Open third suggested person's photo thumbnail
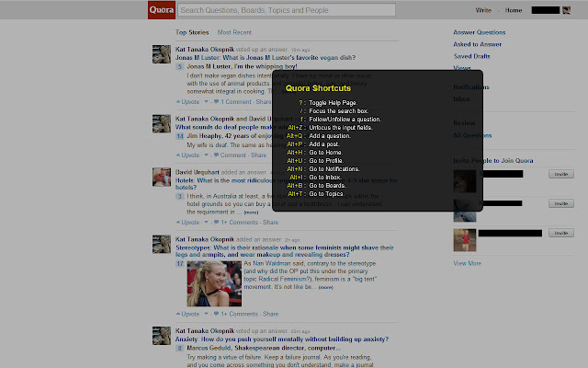 pyautogui.click(x=465, y=240)
